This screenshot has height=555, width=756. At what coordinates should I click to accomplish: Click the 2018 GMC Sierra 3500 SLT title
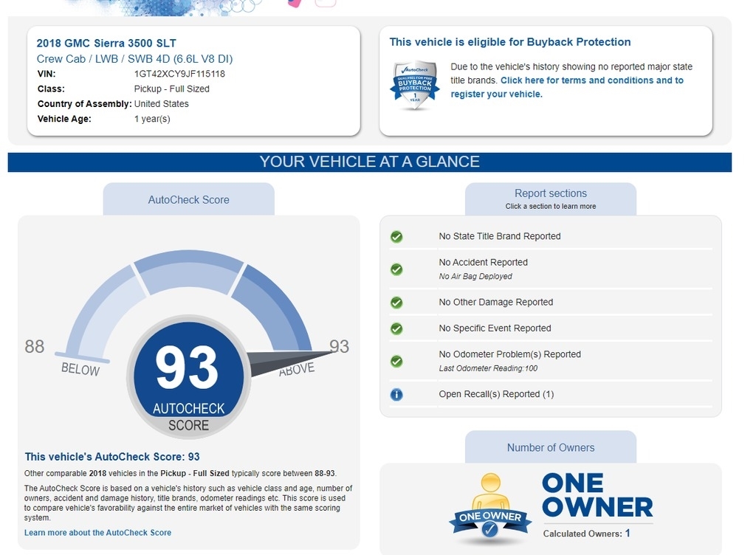click(106, 44)
